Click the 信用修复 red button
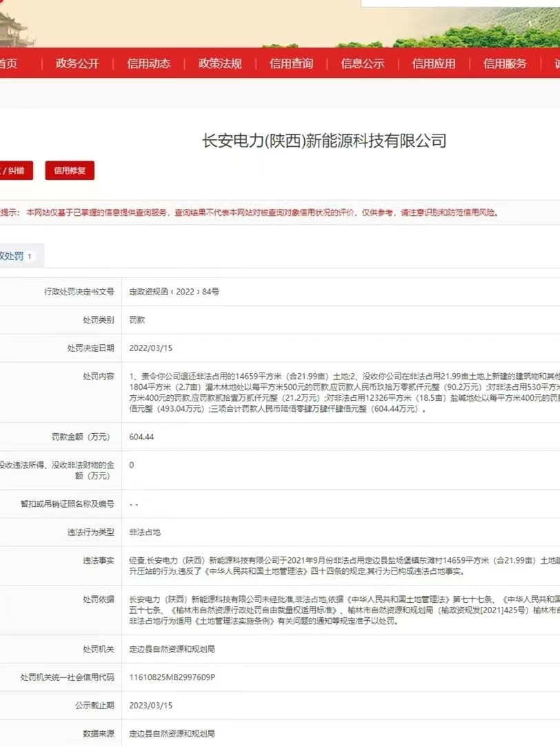This screenshot has width=560, height=747. point(70,170)
